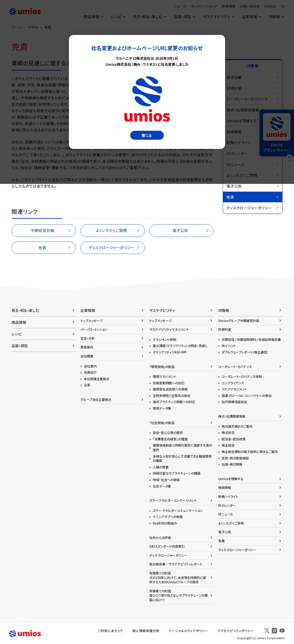Viewport: 294px width, 644px height.
Task: Open the YouTube icon in footer
Action: [282, 630]
